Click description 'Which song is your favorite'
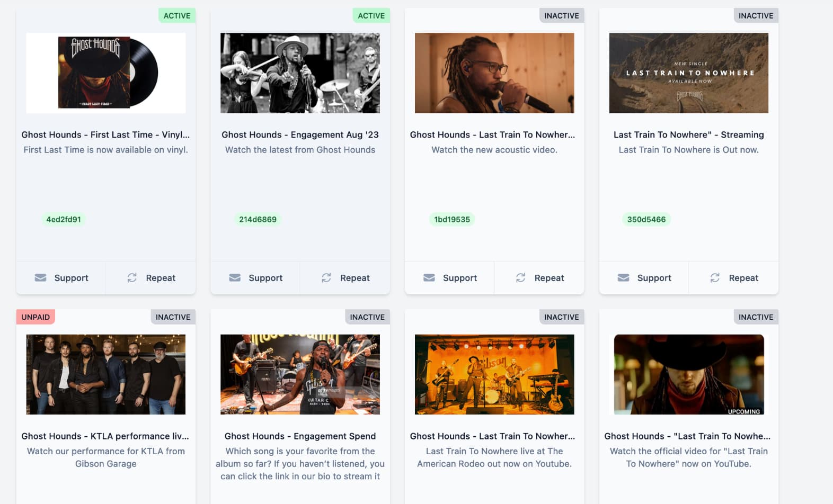Screen dimensions: 833x504 (x=300, y=464)
